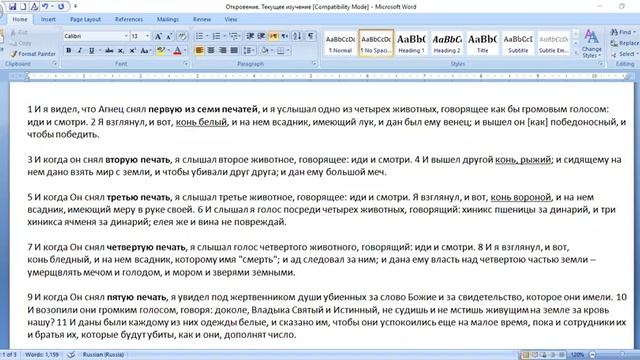Open highlight color dropdown arrow
The height and width of the screenshot is (360, 640).
pos(168,51)
